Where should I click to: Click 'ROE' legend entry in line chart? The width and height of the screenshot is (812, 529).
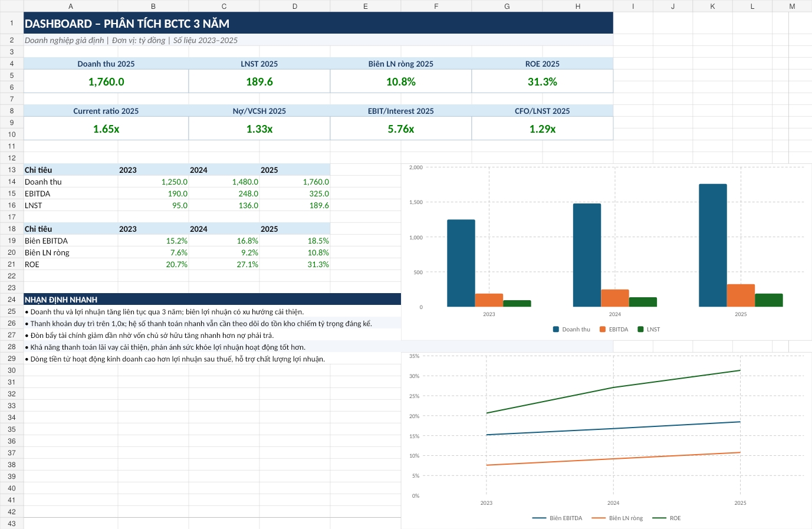coord(667,518)
